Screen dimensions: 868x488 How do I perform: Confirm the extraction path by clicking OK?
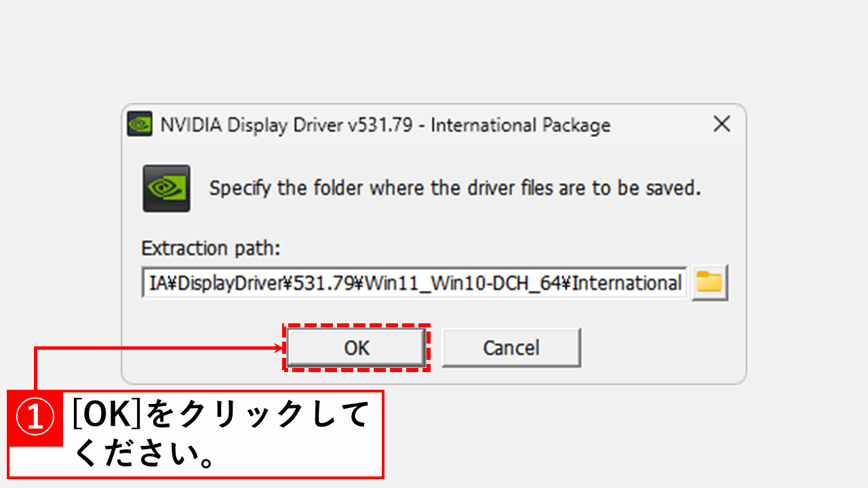(356, 347)
